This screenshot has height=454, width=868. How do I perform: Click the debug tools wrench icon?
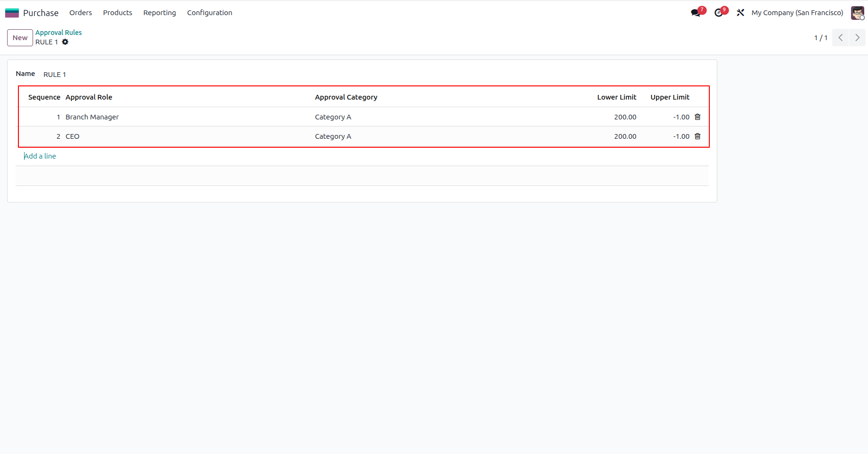(x=740, y=13)
